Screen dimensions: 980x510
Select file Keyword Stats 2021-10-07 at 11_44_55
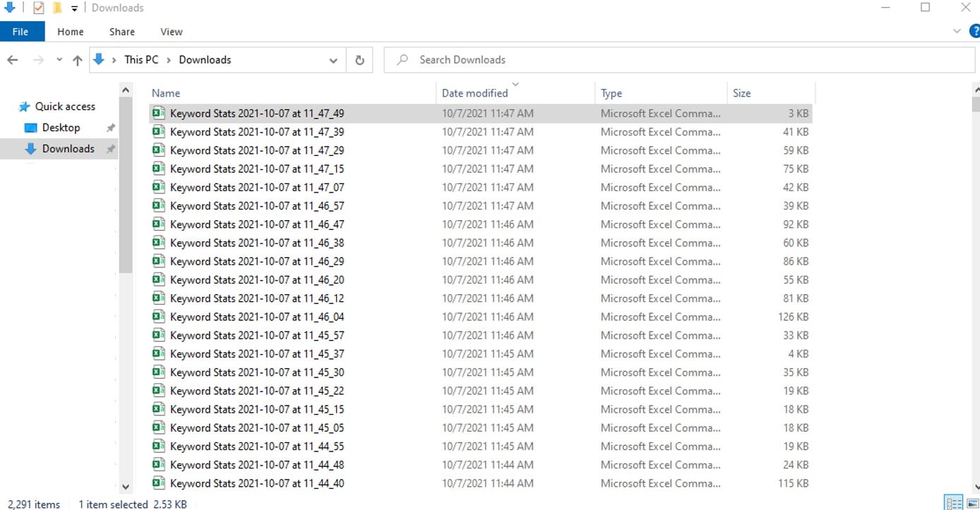click(257, 447)
